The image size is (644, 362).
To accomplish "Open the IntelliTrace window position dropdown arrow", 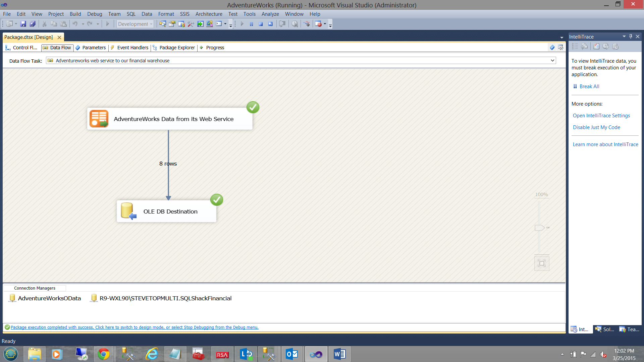I will [624, 37].
